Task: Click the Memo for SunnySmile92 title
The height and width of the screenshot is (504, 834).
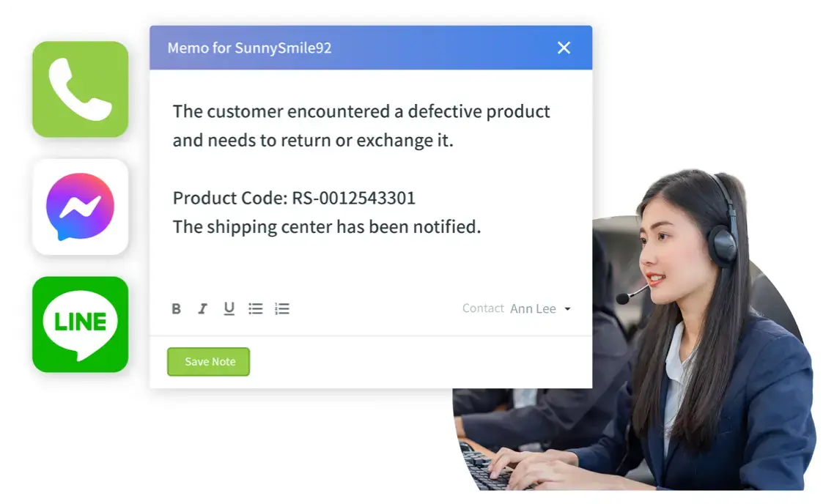Action: coord(249,48)
